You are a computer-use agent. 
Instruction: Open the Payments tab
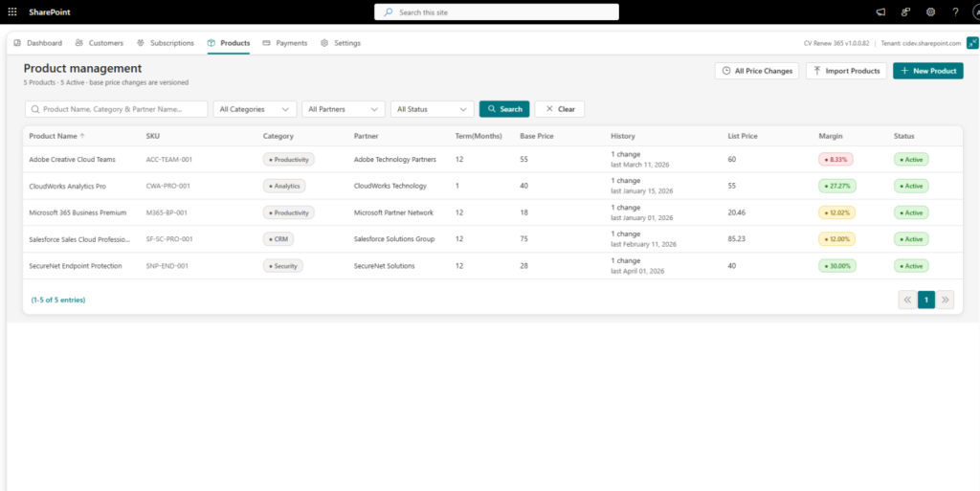[285, 43]
